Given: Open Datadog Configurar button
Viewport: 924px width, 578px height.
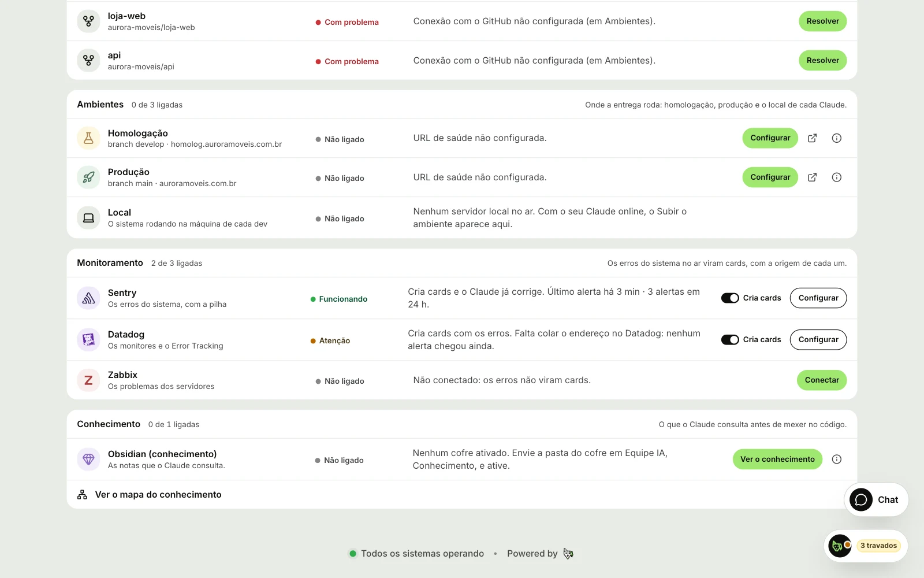Looking at the screenshot, I should tap(818, 340).
